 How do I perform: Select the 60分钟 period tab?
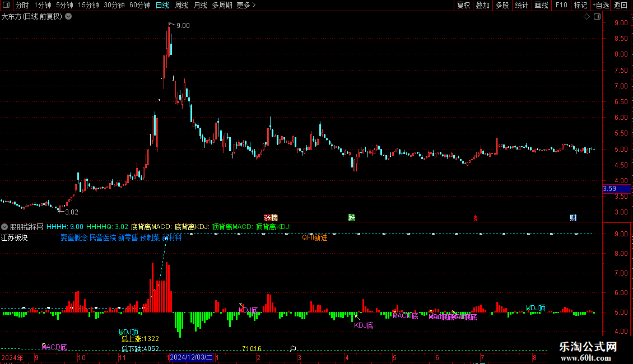139,5
